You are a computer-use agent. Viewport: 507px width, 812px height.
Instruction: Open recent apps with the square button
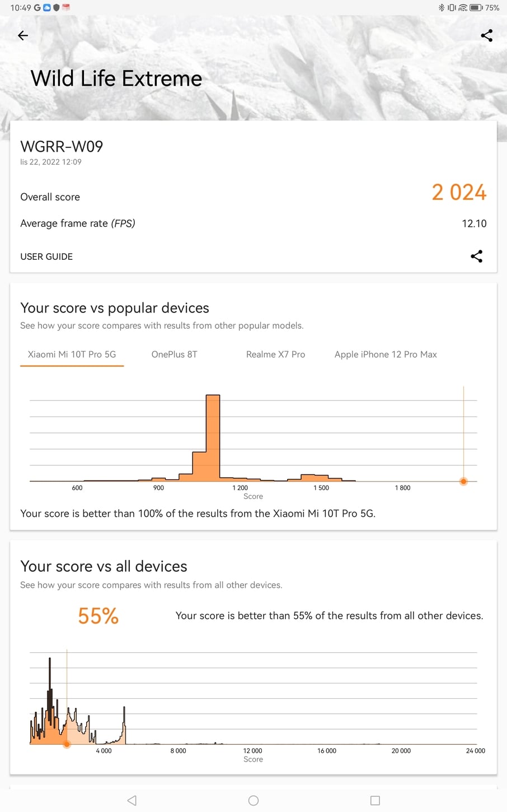tap(375, 800)
